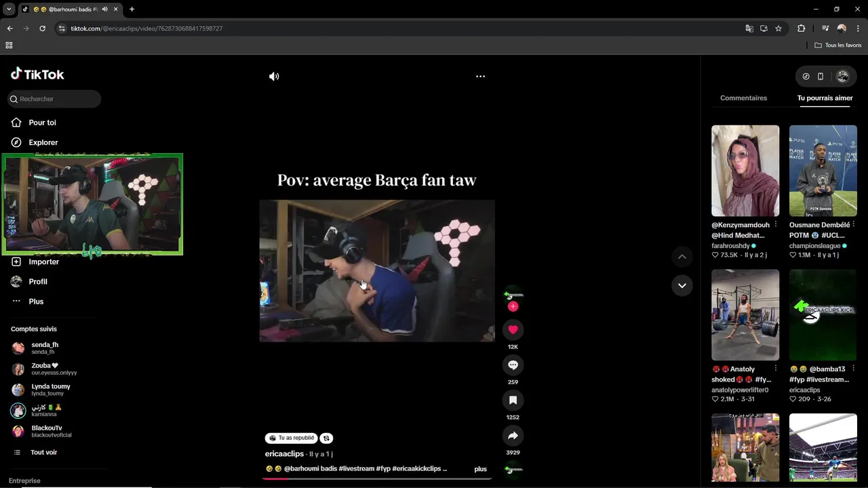Open the profile avatar in top pill
868x488 pixels.
point(842,77)
